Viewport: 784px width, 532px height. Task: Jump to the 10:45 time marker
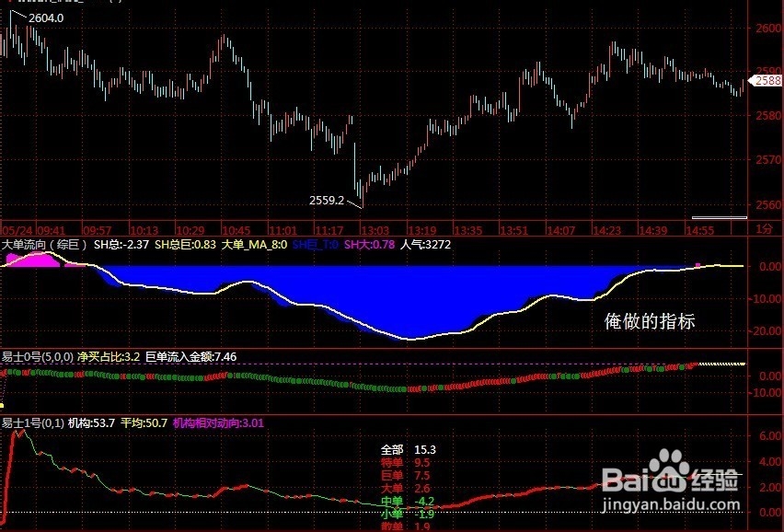pyautogui.click(x=236, y=230)
